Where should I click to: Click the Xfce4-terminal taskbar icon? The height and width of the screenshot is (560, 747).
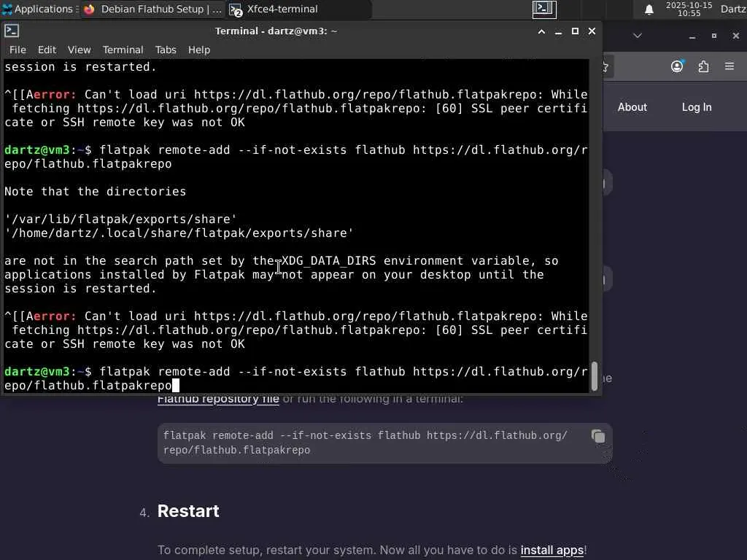click(236, 9)
